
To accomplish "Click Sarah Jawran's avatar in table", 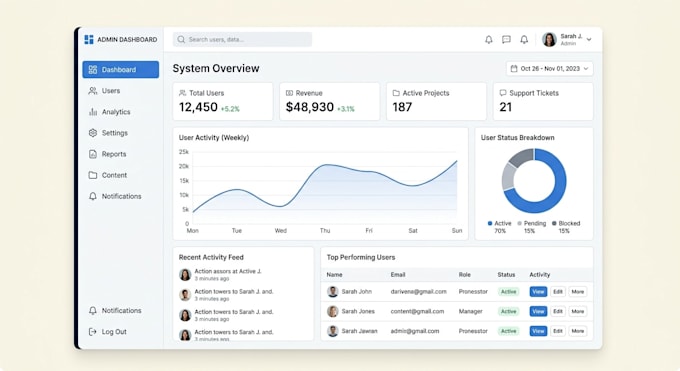I will 333,331.
